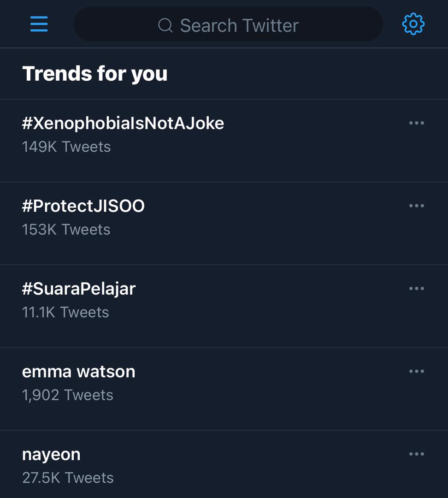This screenshot has width=448, height=498.
Task: Click the 153K Tweets count
Action: [66, 229]
